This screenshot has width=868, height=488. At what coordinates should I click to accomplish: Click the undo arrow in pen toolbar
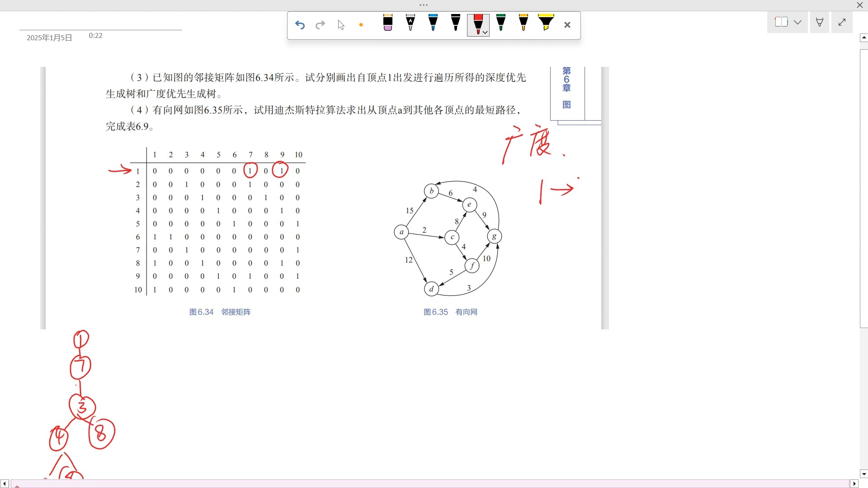[300, 25]
